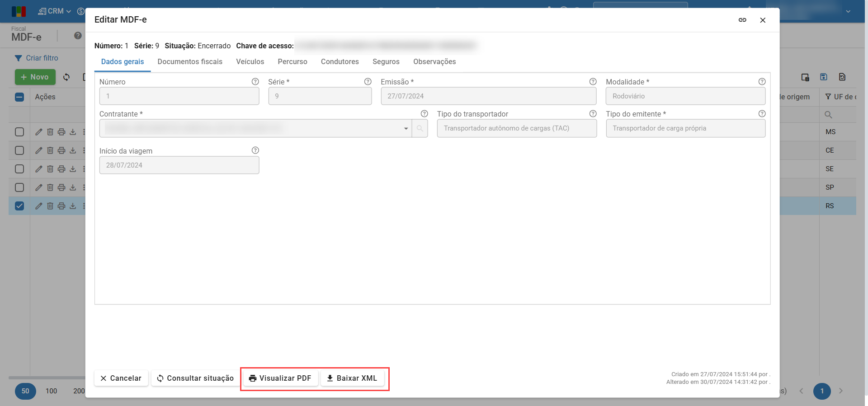Select page 1 in the pagination
The image size is (868, 406).
(822, 391)
